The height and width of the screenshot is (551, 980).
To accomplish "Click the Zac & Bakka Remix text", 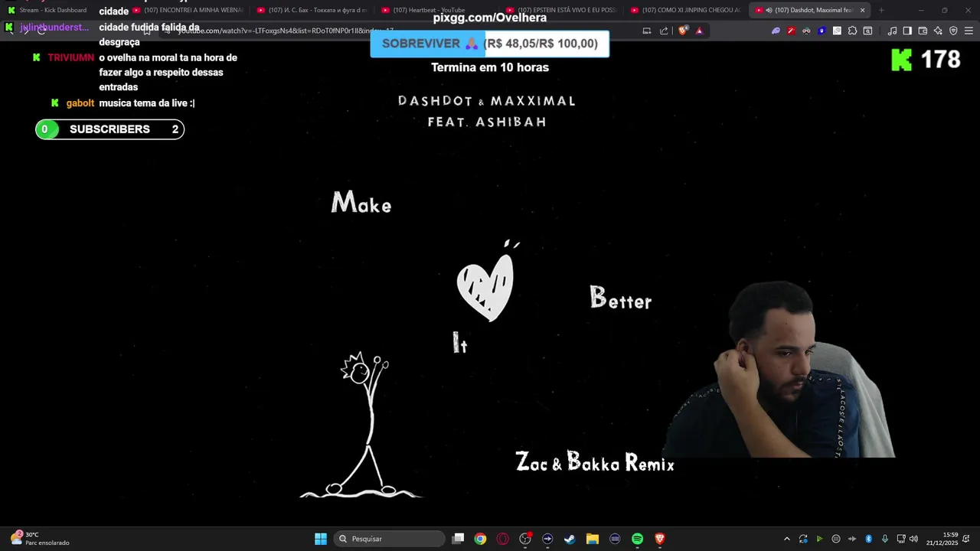I will (595, 462).
